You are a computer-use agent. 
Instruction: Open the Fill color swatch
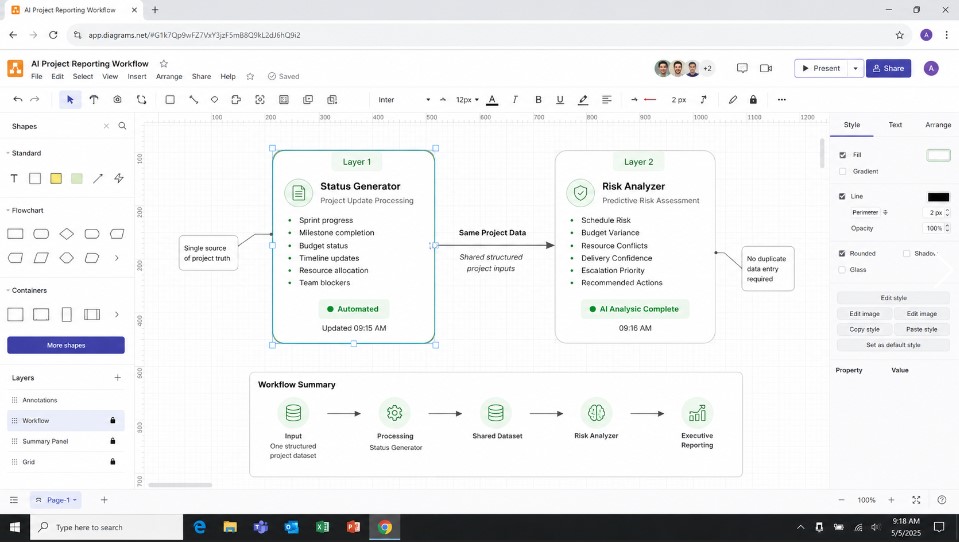coord(938,155)
